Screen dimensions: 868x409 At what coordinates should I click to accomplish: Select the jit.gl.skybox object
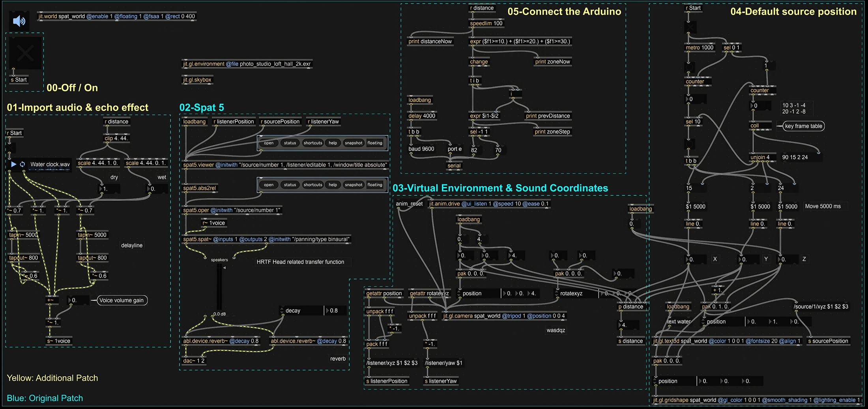coord(197,80)
